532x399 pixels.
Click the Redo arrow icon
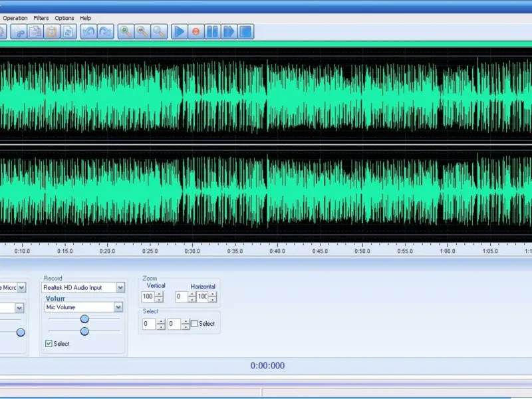[105, 31]
